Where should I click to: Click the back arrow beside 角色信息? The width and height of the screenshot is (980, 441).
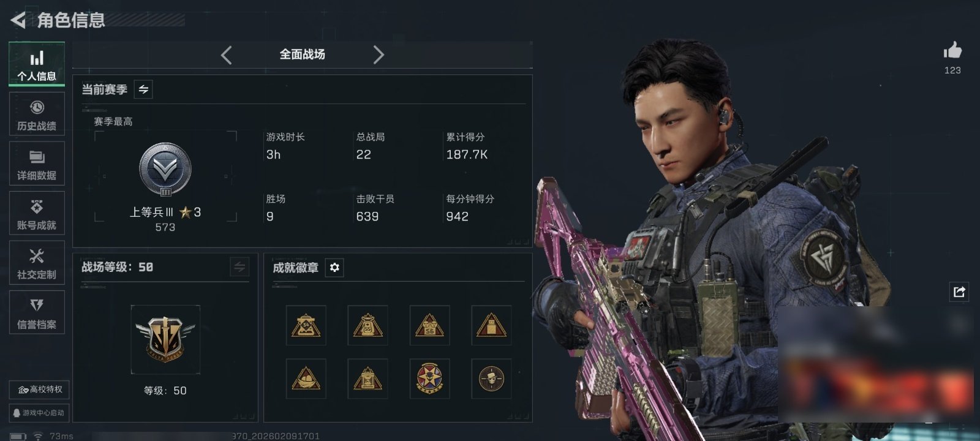pyautogui.click(x=18, y=20)
